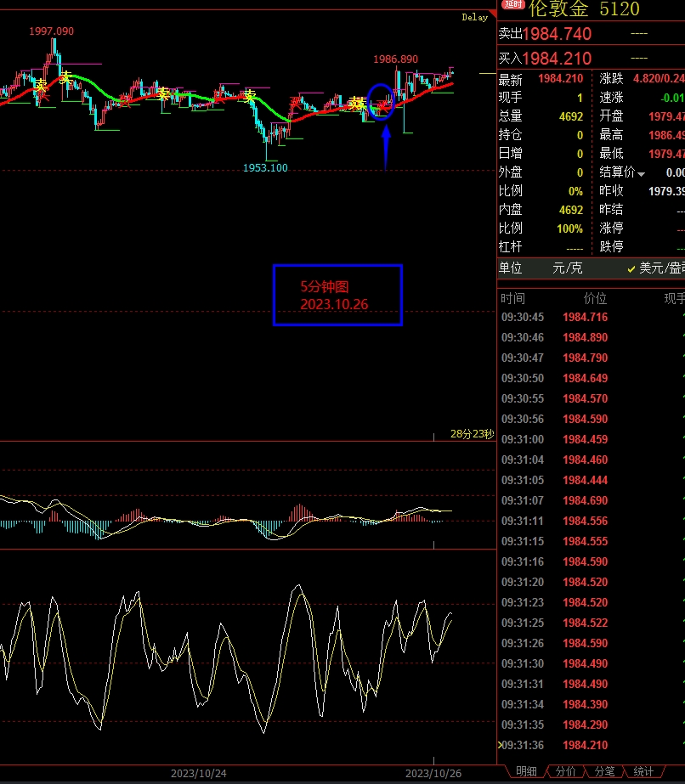The width and height of the screenshot is (685, 784).
Task: Select the 09:31:00 tick at 1984.459
Action: point(592,439)
